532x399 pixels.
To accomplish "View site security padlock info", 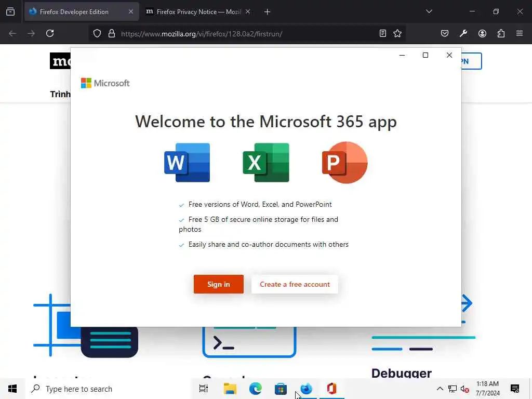I will coord(112,34).
